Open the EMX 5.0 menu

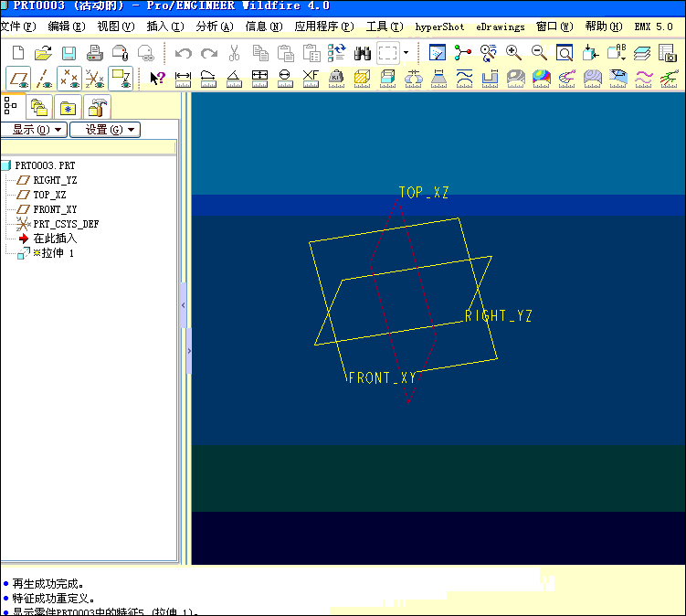(x=653, y=27)
